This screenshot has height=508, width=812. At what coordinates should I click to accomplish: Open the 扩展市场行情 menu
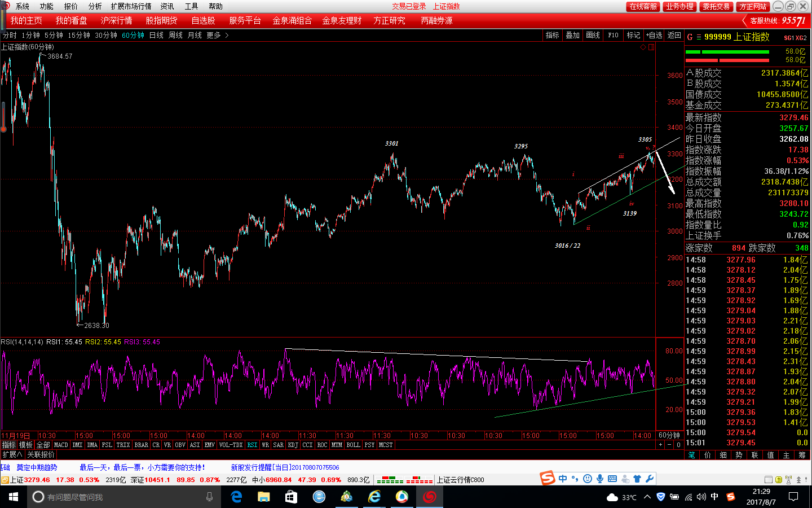(x=131, y=6)
